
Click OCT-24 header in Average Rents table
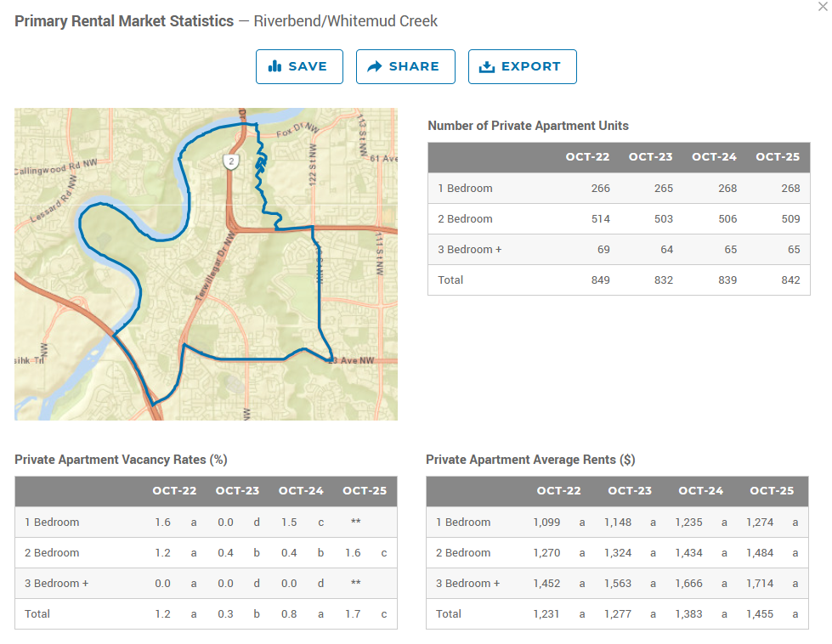(x=700, y=491)
